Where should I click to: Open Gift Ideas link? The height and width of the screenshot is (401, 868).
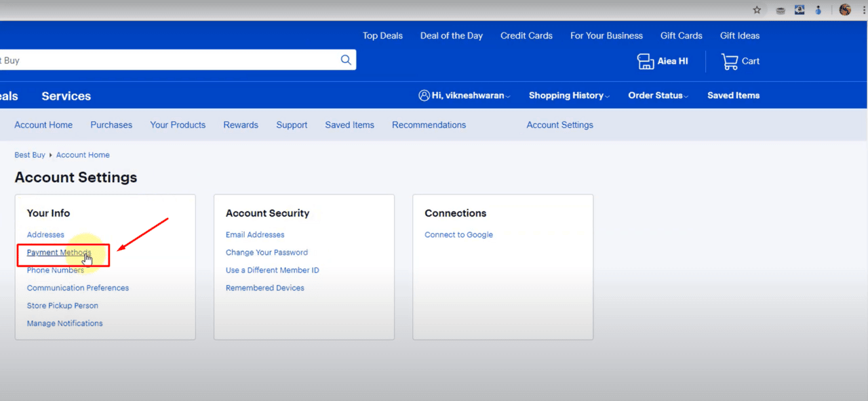[740, 36]
